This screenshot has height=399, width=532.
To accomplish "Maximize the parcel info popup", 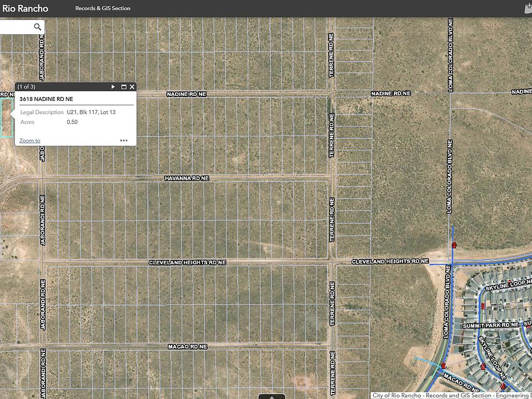I will [124, 87].
